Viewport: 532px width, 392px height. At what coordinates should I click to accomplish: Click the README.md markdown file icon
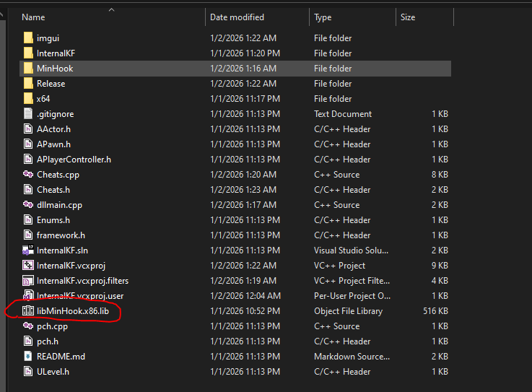28,357
